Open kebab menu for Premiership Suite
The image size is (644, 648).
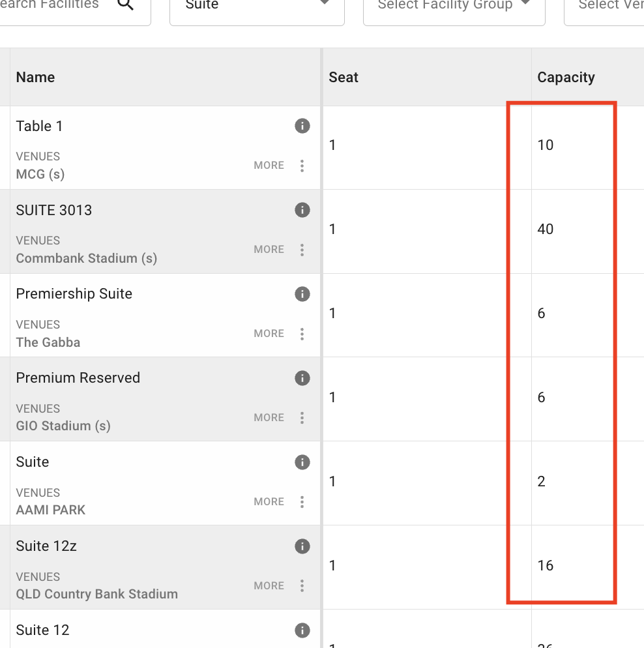point(302,334)
